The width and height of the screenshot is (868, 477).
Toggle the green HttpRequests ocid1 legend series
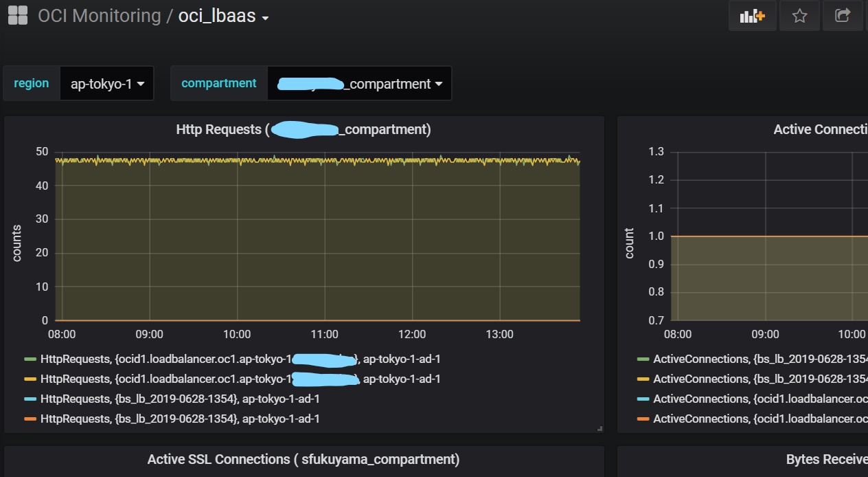(240, 359)
